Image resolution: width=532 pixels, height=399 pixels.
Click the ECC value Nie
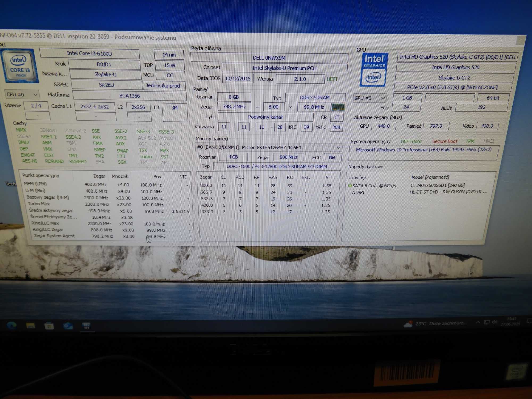tap(332, 157)
